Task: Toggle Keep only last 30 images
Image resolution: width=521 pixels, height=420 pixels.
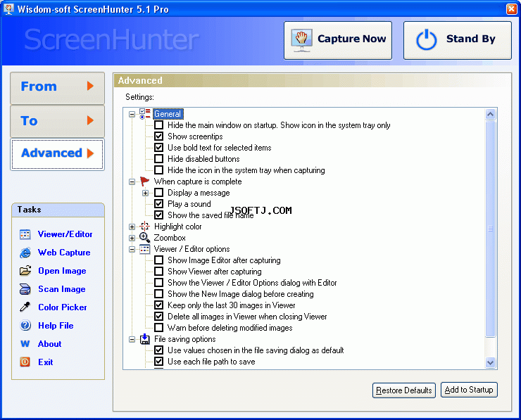Action: [159, 305]
